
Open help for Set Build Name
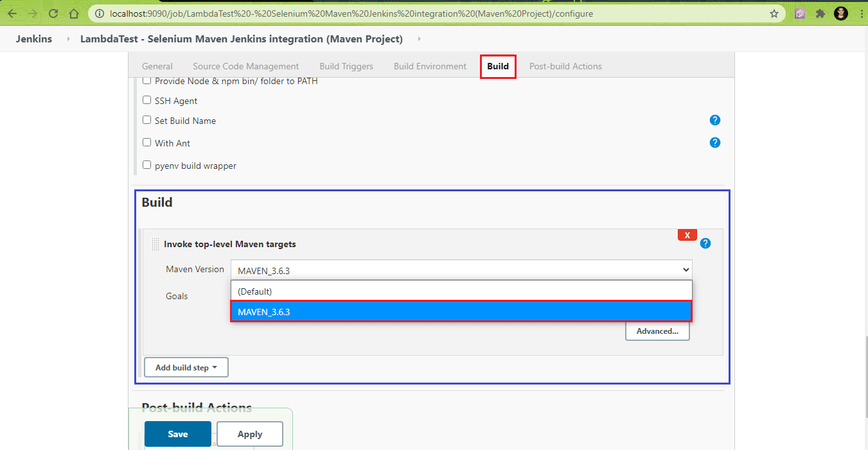coord(715,120)
